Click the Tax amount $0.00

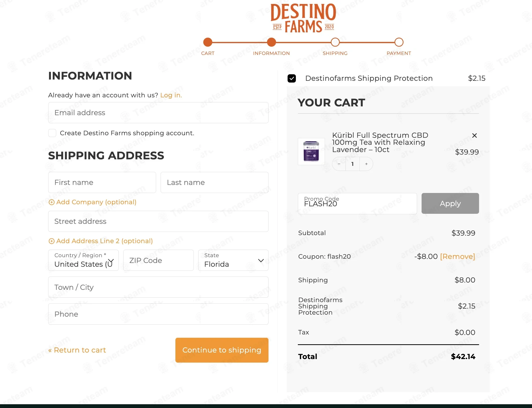click(x=465, y=332)
